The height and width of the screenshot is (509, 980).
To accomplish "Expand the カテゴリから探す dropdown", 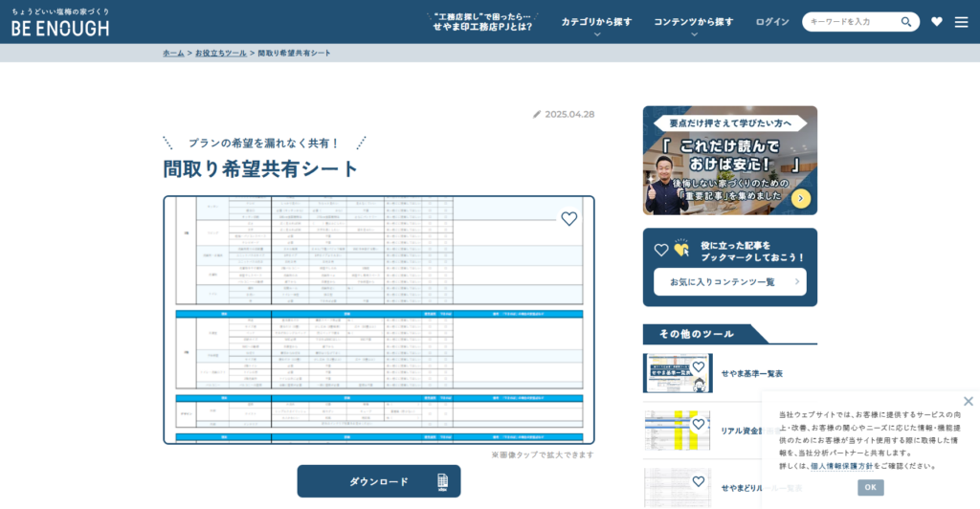I will point(596,22).
